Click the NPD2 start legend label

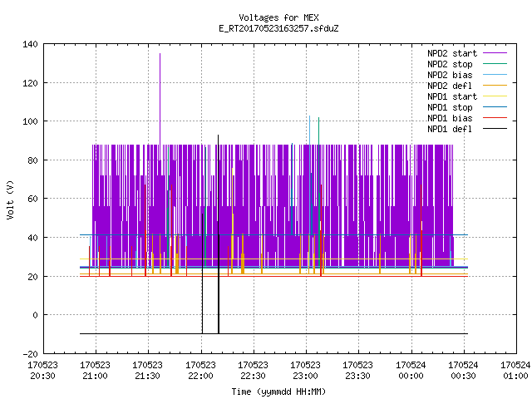point(452,53)
